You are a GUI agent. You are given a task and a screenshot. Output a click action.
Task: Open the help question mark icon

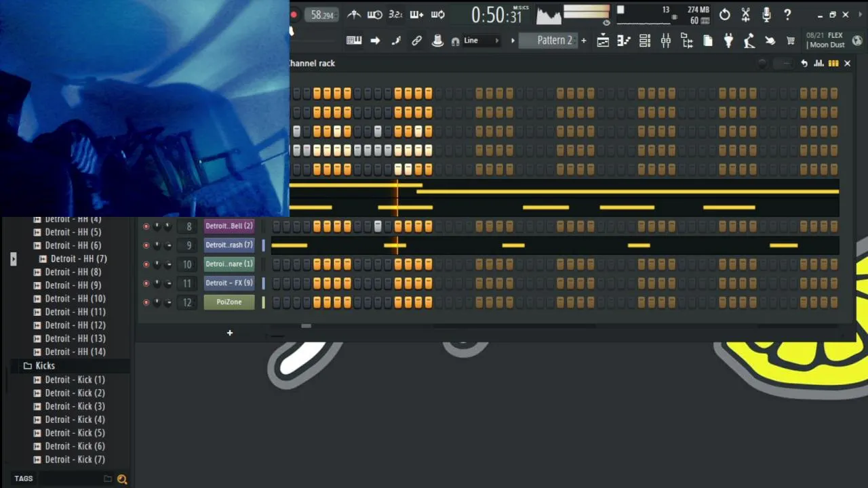tap(787, 14)
